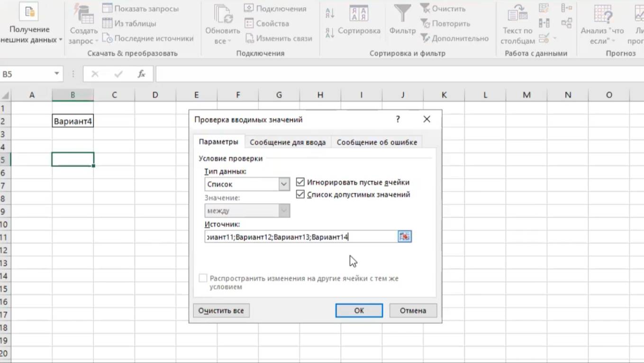Click inside the Источник input field
The width and height of the screenshot is (644, 363).
(x=301, y=236)
